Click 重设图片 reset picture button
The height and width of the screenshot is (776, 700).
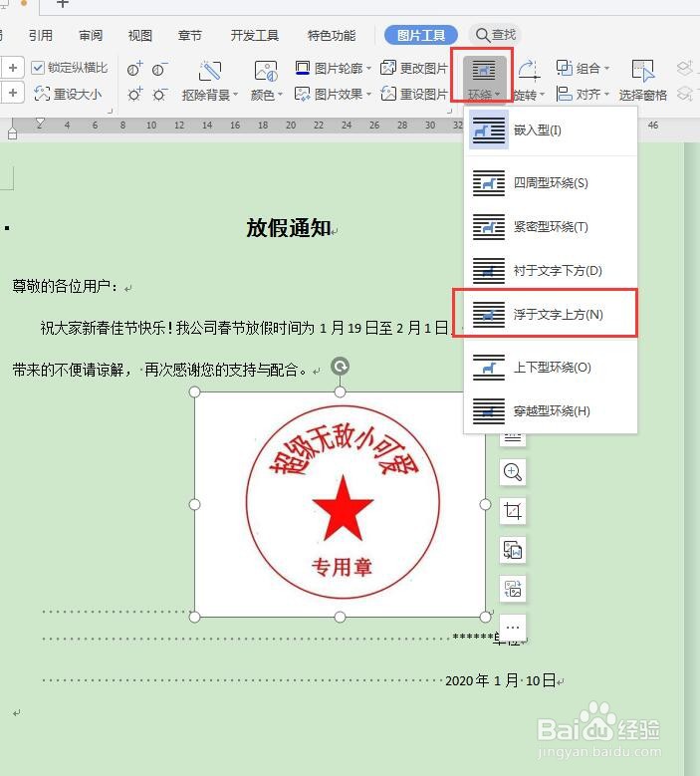pyautogui.click(x=413, y=94)
